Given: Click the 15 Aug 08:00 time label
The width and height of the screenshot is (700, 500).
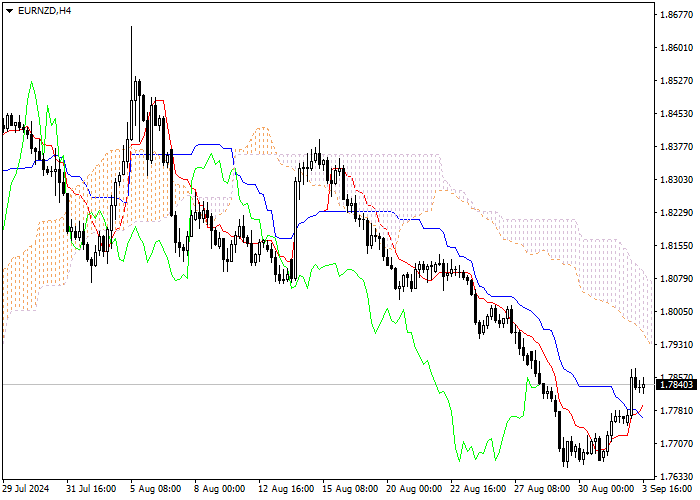Looking at the screenshot, I should click(x=350, y=489).
